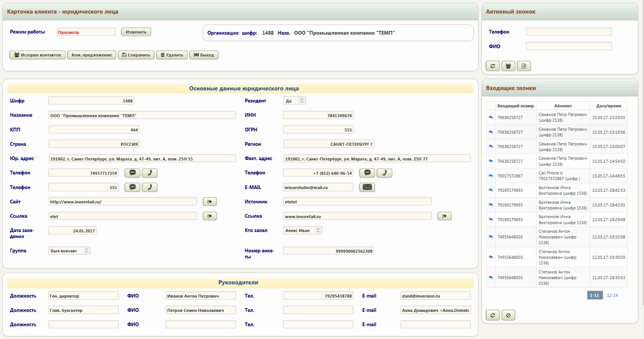Call the phone number 555
This screenshot has height=339, width=644.
[149, 187]
